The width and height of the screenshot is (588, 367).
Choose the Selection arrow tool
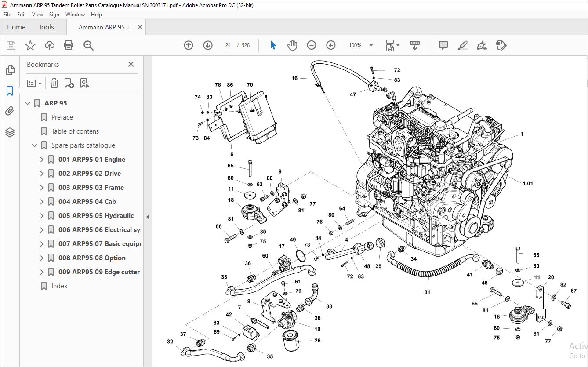pyautogui.click(x=273, y=45)
